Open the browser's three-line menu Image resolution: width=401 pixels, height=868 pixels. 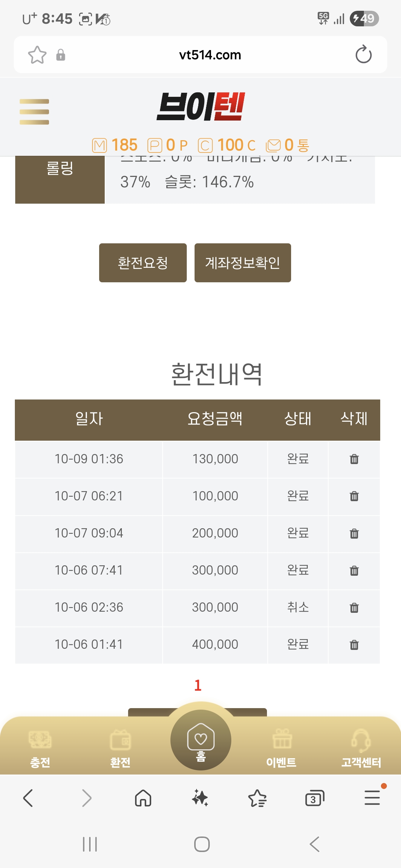(x=372, y=798)
